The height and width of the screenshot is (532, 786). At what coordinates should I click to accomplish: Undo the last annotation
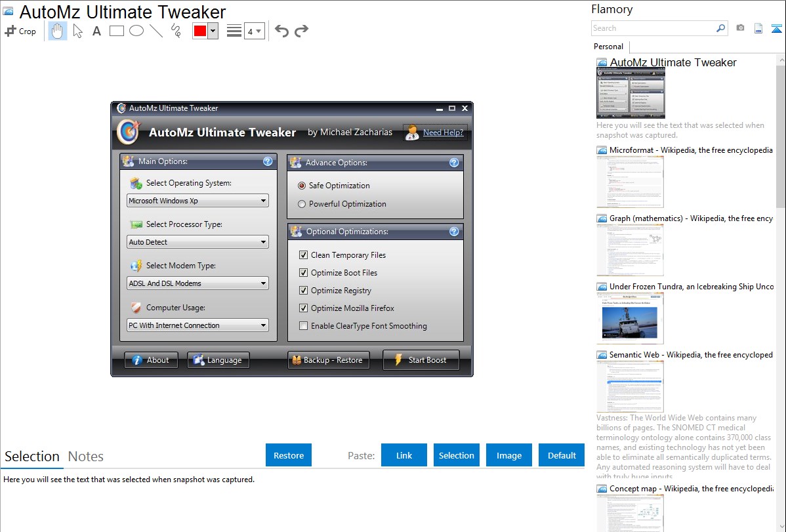pos(281,31)
